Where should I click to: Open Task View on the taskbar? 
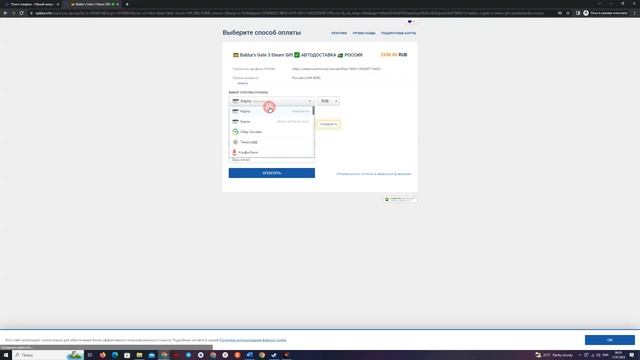point(90,355)
